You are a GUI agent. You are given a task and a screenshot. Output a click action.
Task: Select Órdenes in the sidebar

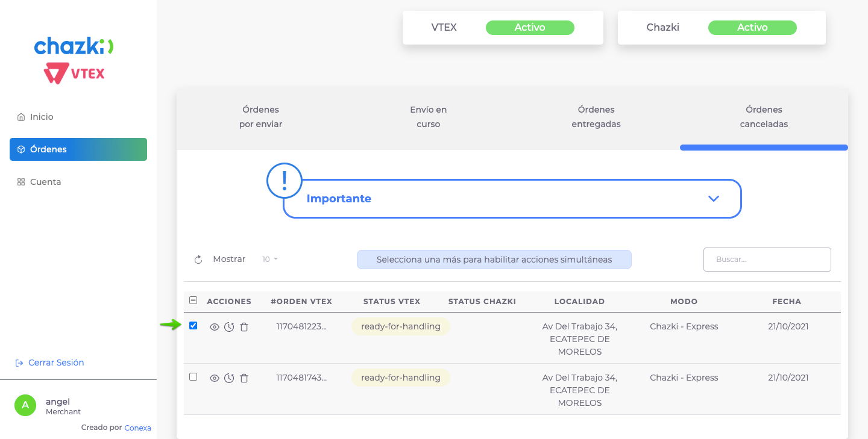pos(78,149)
